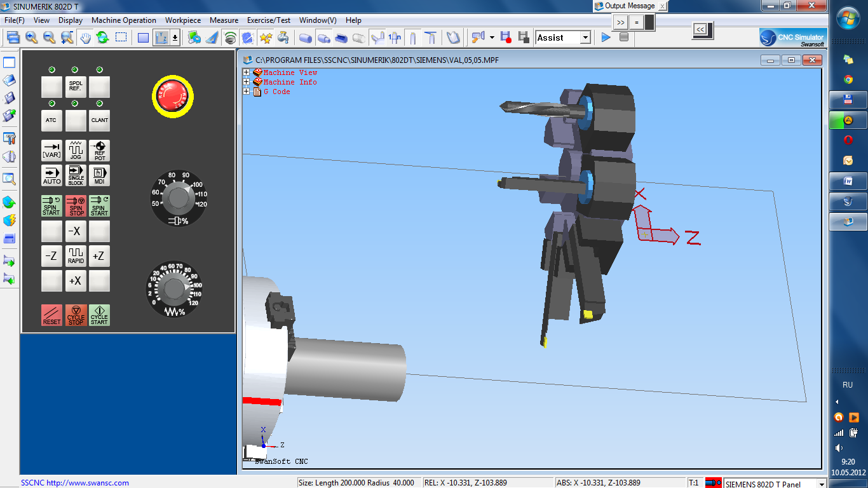868x488 pixels.
Task: Select the dashed rectangle zoom-window tool
Action: click(x=121, y=37)
